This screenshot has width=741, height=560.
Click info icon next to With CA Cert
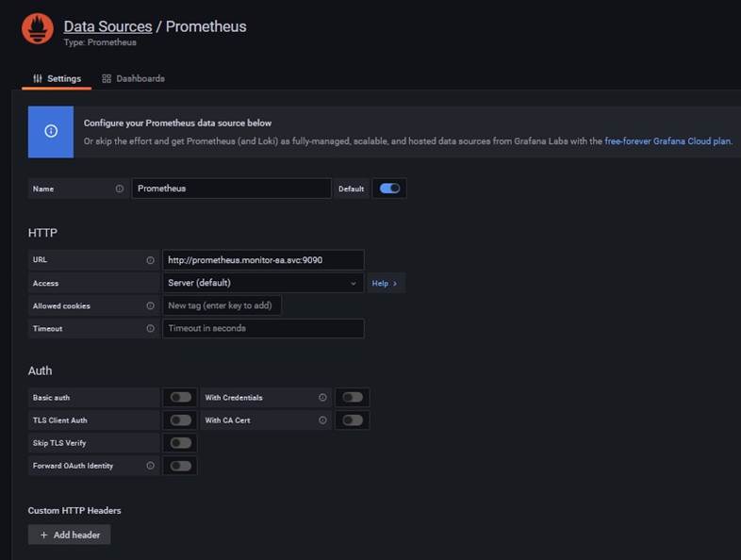pyautogui.click(x=323, y=420)
